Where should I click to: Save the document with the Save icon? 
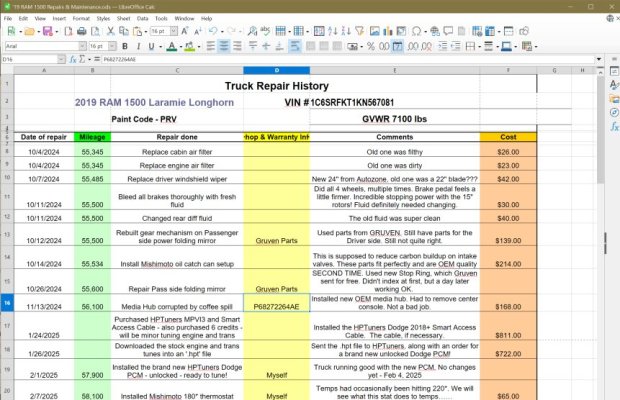pos(47,31)
